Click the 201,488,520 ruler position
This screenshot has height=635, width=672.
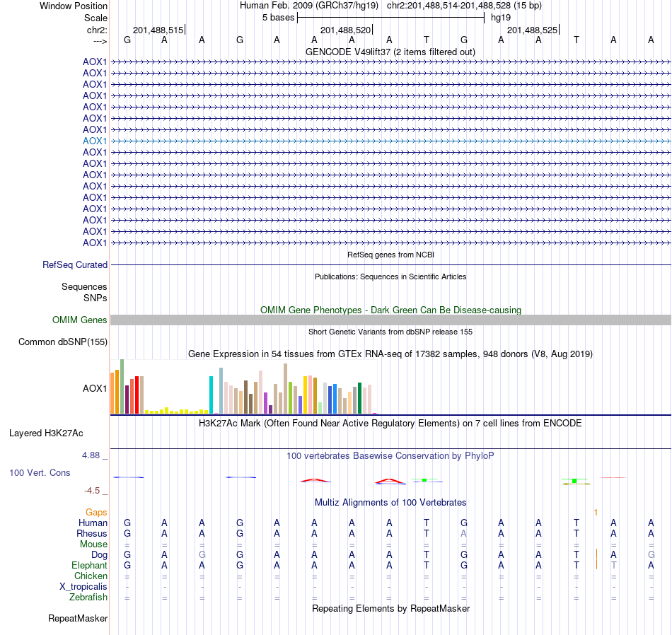tap(345, 30)
